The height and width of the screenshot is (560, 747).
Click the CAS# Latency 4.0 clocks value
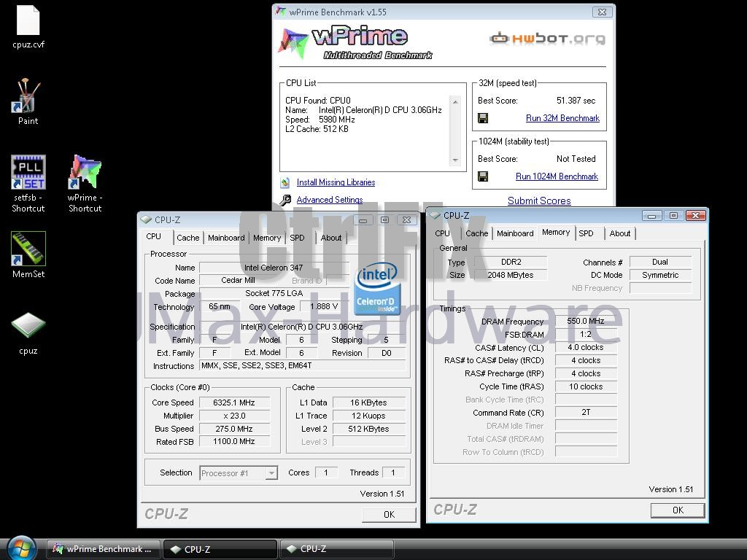click(x=586, y=348)
